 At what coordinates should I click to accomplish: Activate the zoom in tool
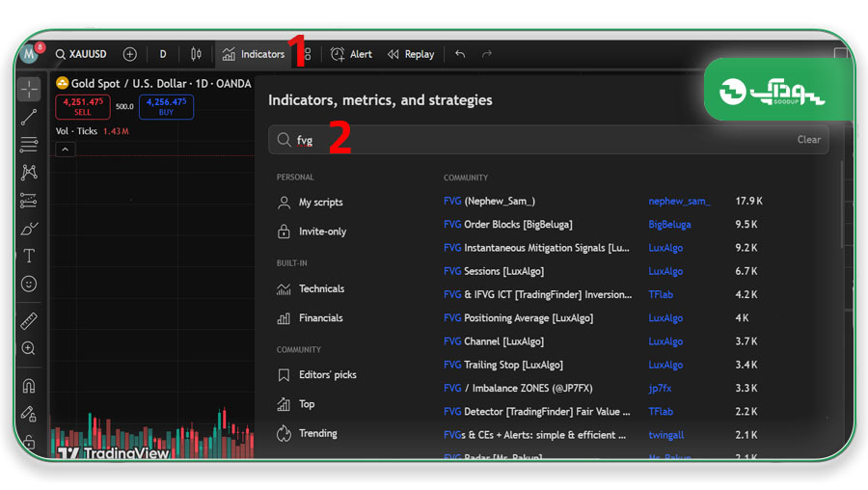click(29, 348)
